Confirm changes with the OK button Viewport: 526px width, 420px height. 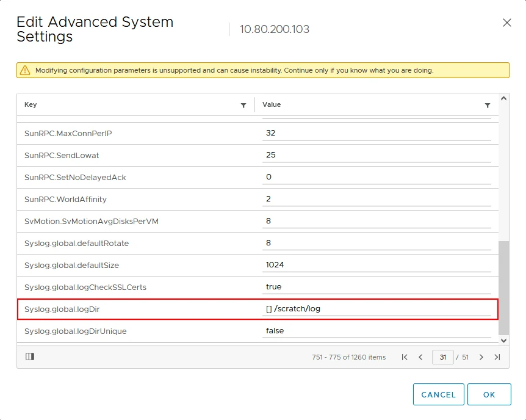click(x=489, y=394)
